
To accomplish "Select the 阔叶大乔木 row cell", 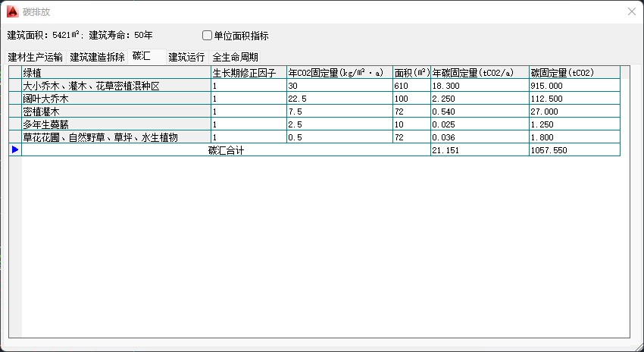I will [116, 99].
